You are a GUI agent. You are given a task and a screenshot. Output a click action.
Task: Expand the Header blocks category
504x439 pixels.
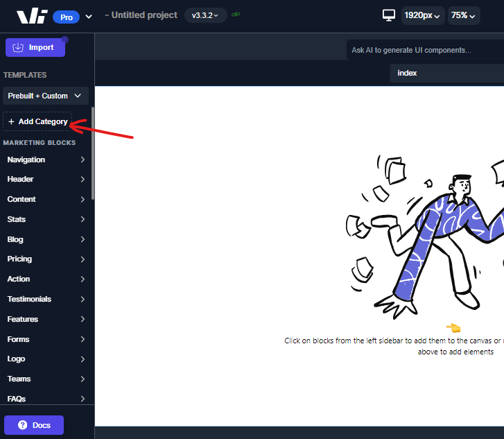46,179
